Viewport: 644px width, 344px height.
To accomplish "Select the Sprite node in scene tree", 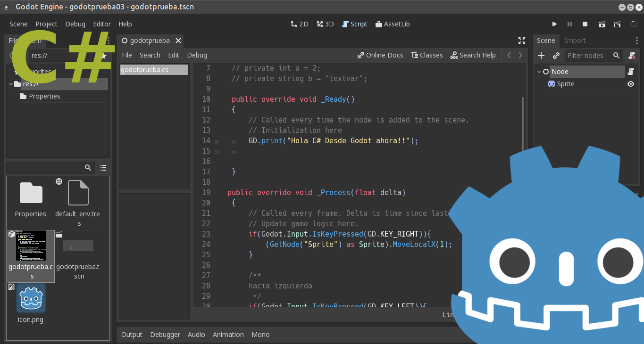I will [566, 84].
